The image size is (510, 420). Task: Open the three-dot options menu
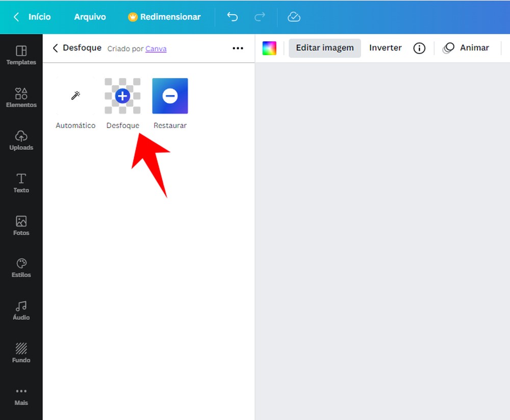(238, 48)
